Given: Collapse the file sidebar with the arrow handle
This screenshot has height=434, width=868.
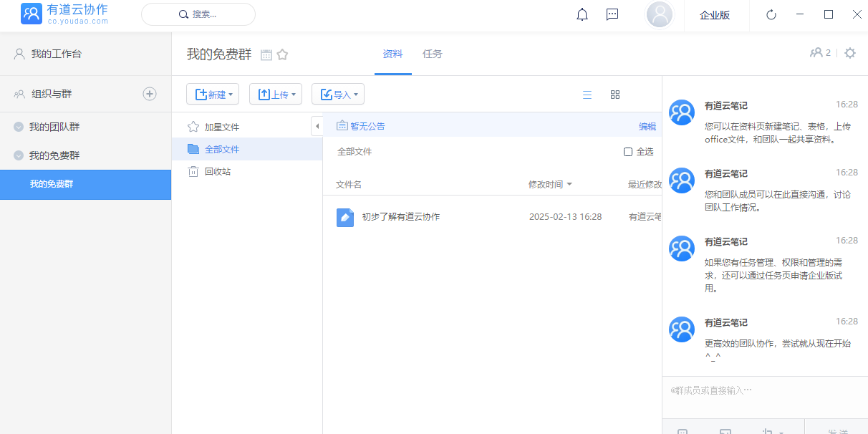Looking at the screenshot, I should [317, 126].
